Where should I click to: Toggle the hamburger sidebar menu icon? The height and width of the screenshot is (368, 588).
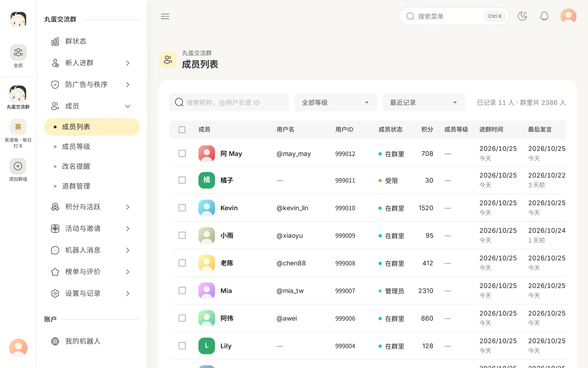coord(165,16)
